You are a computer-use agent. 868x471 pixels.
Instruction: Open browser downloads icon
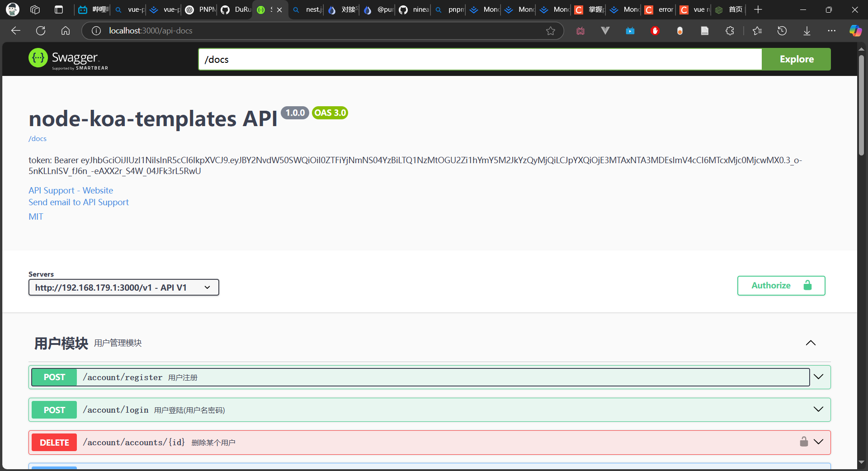(807, 31)
